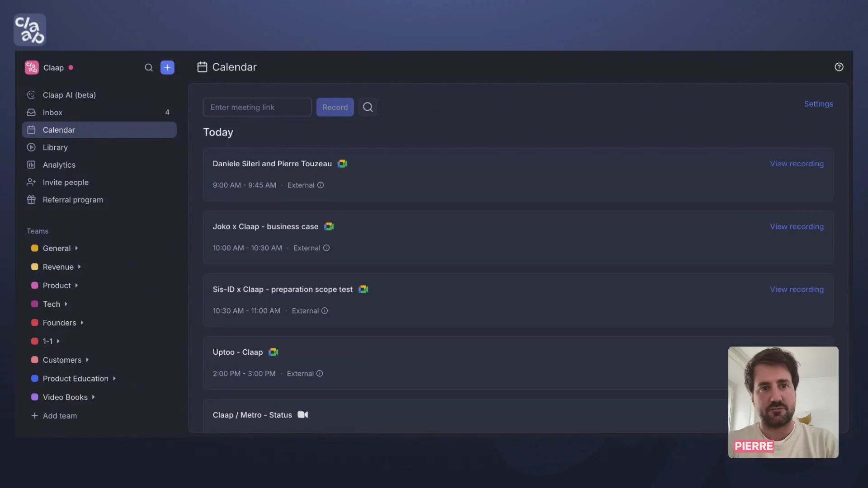
Task: Click the sidebar search magnifier icon
Action: click(149, 68)
